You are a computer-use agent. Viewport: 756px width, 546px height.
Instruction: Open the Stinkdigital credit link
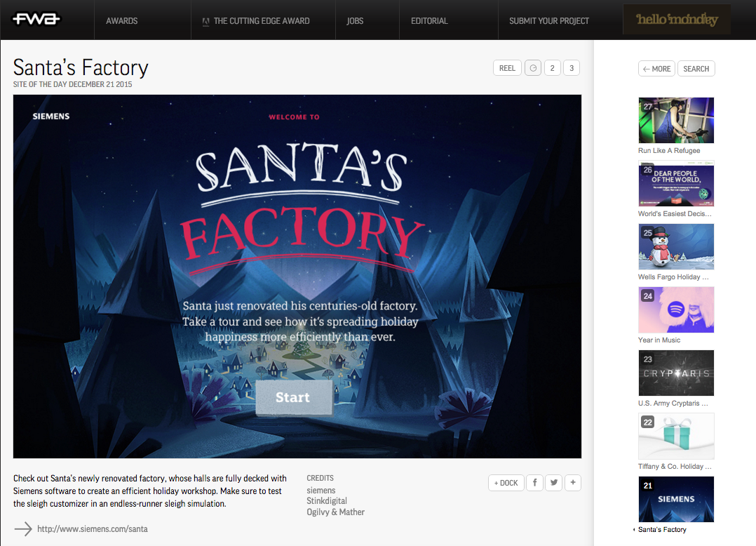pos(327,500)
